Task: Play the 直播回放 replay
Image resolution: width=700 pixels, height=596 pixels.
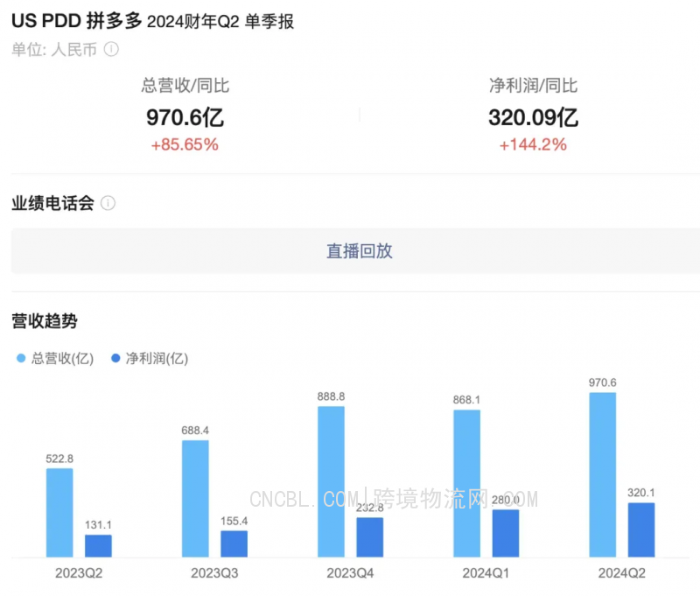Action: [360, 251]
